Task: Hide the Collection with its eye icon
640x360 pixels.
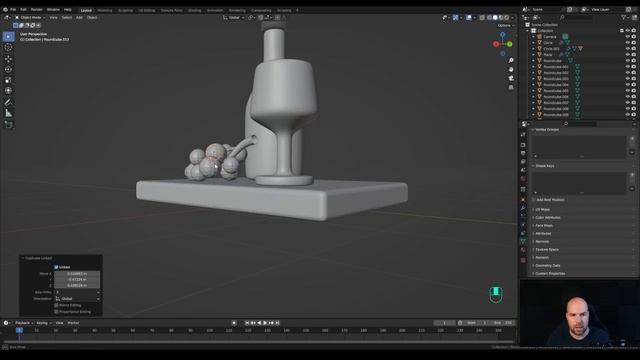Action: click(x=628, y=31)
